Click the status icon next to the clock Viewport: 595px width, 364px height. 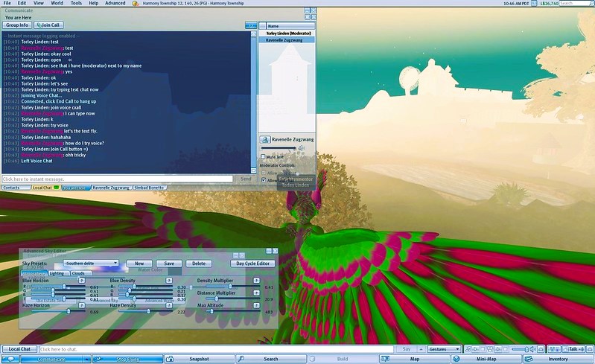tap(534, 3)
